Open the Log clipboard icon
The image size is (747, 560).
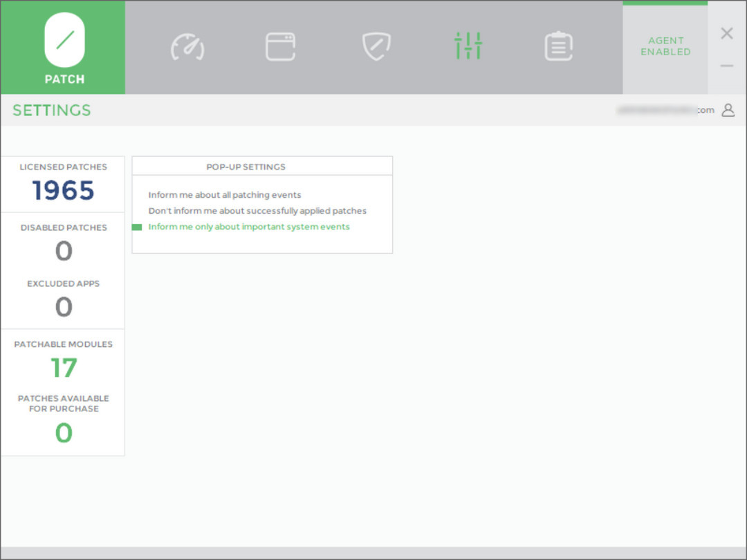coord(558,47)
